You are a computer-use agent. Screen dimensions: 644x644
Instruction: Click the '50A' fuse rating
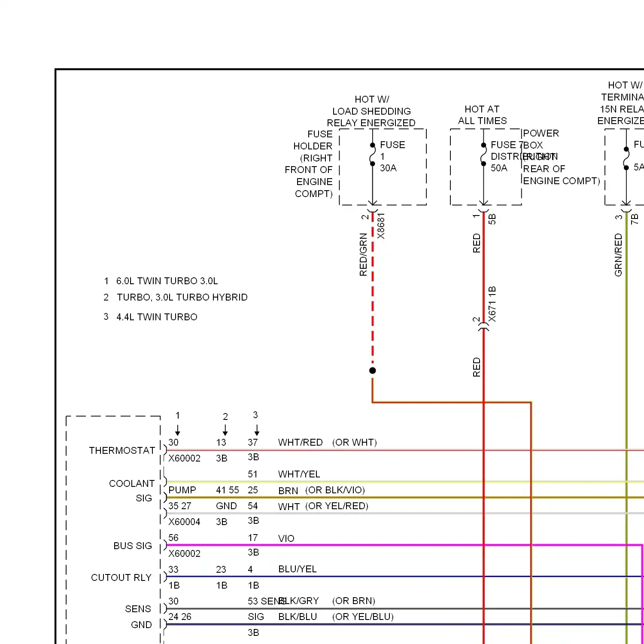(x=499, y=168)
